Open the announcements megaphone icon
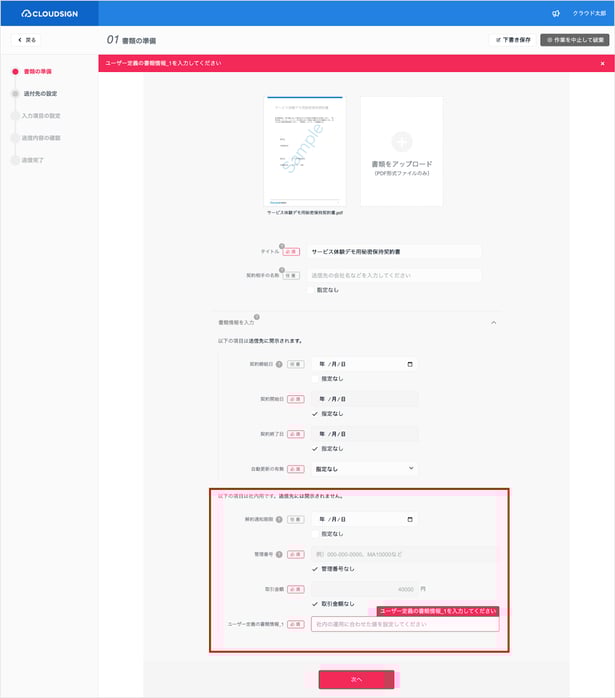 tap(555, 14)
